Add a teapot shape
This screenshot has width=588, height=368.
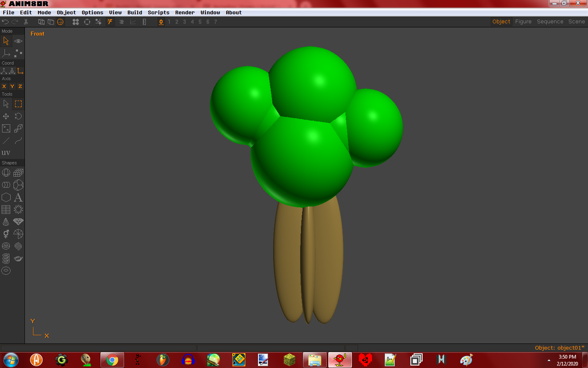[x=18, y=258]
